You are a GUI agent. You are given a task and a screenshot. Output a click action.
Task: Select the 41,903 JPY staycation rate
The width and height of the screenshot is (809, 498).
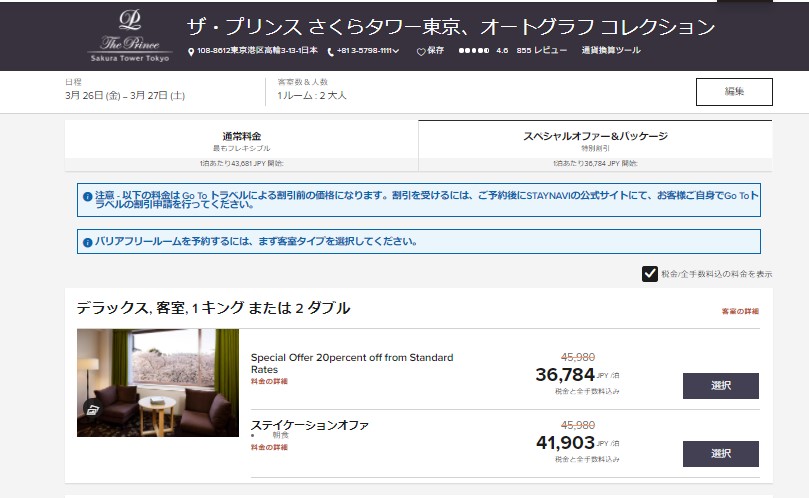tap(721, 454)
